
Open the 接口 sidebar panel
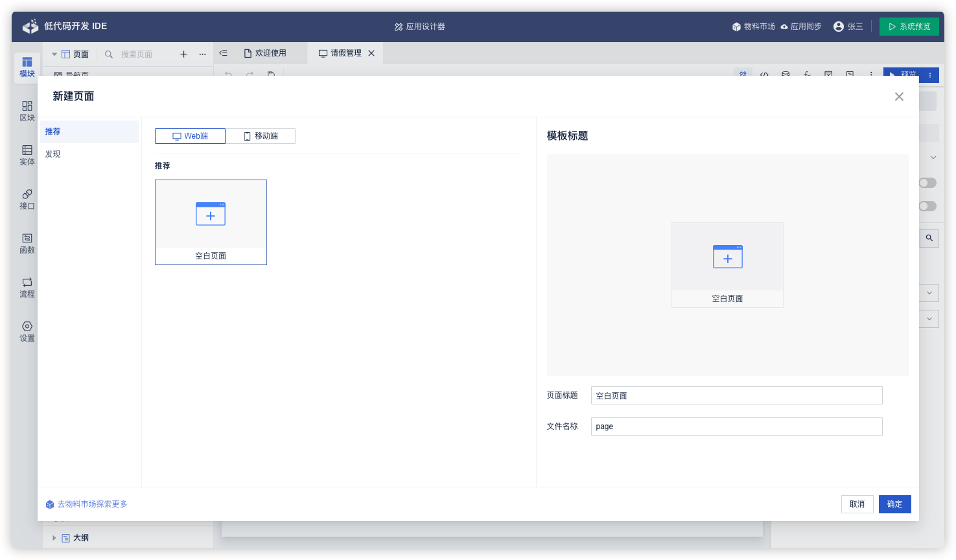click(27, 199)
